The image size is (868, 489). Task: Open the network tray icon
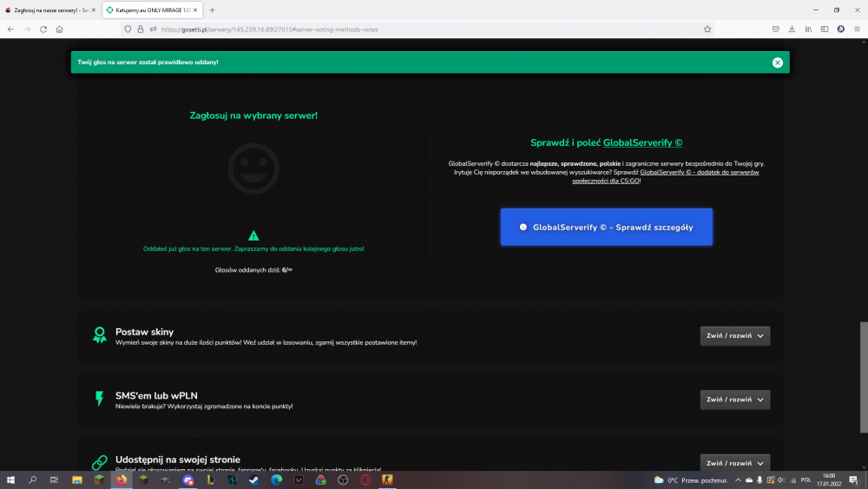pyautogui.click(x=792, y=480)
